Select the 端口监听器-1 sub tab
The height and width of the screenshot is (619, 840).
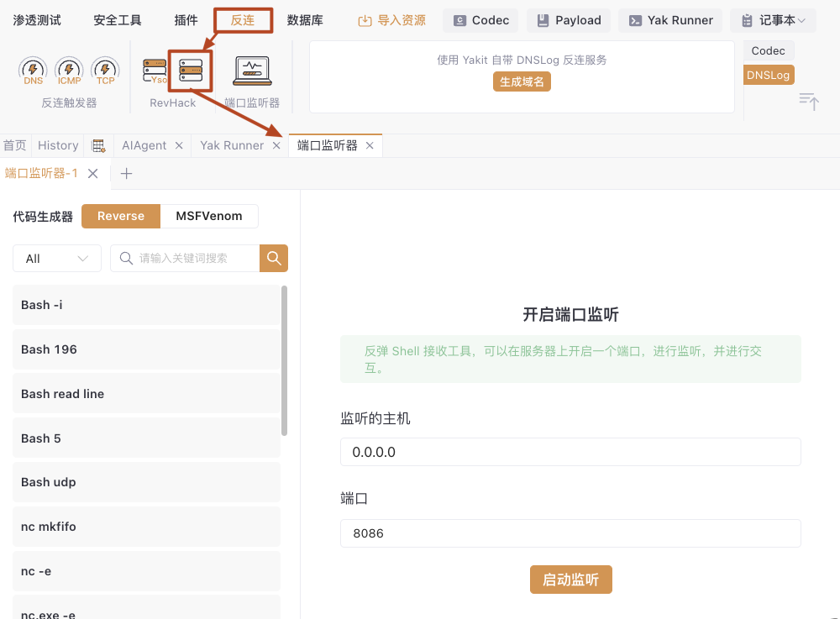(x=41, y=174)
